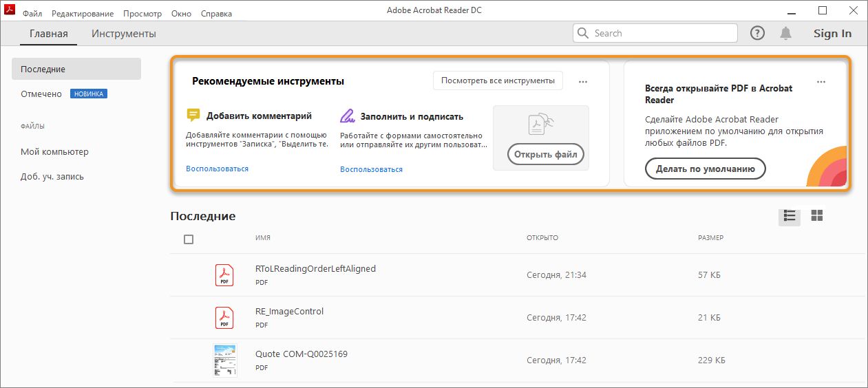This screenshot has width=868, height=388.
Task: Select the file name Quote COM-Q0025169
Action: (301, 354)
